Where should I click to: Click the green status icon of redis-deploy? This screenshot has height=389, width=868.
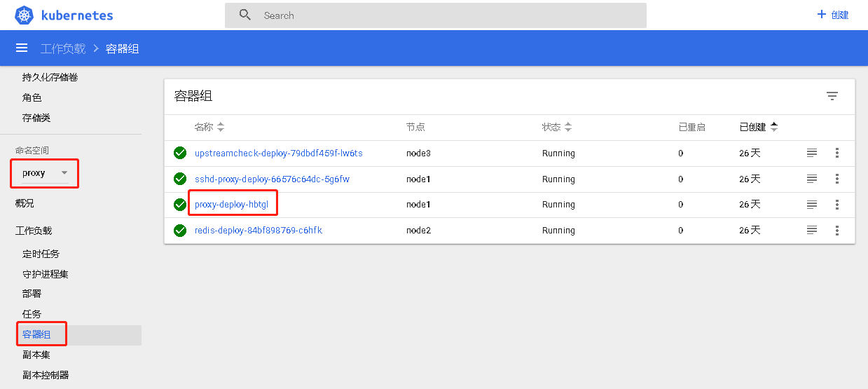point(180,230)
